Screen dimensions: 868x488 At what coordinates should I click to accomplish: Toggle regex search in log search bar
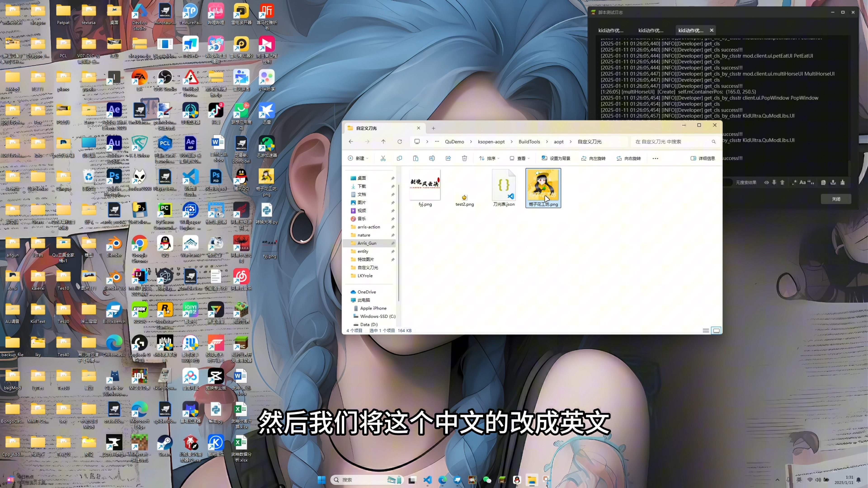click(794, 182)
